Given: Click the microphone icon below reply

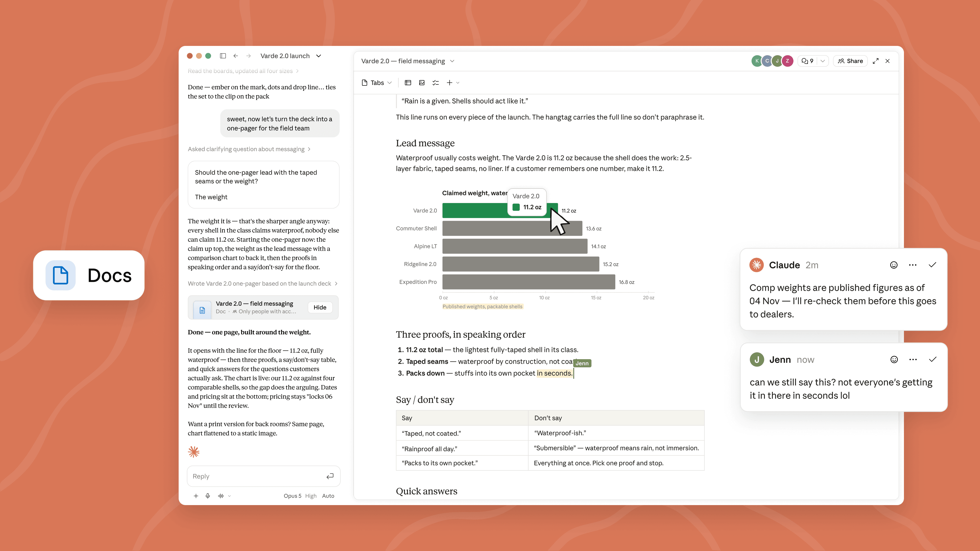Looking at the screenshot, I should (x=208, y=496).
